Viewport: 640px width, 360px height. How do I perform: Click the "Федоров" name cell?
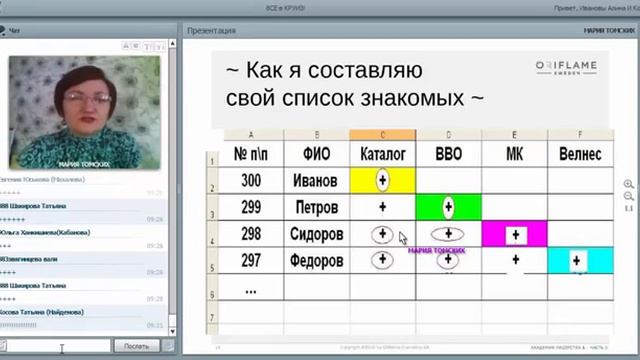coord(317,260)
